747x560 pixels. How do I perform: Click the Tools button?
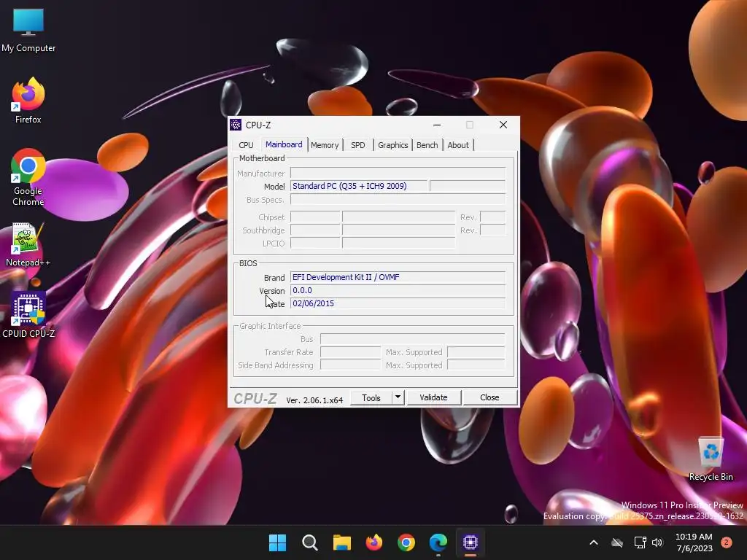pyautogui.click(x=371, y=397)
